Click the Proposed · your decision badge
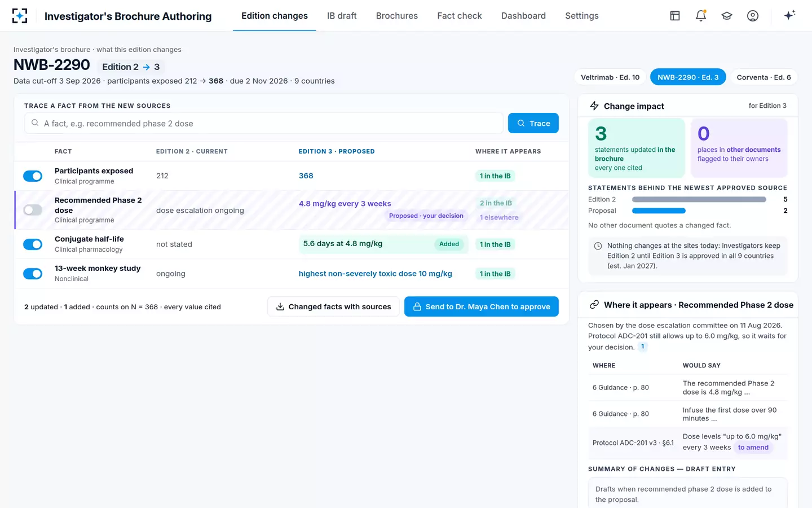Screen dimensions: 812x508 [426, 216]
